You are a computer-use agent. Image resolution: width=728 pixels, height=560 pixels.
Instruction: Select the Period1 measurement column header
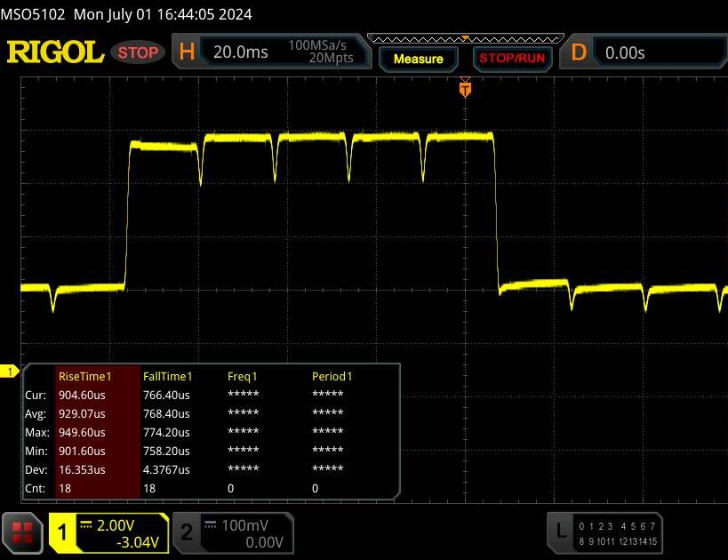pyautogui.click(x=332, y=377)
